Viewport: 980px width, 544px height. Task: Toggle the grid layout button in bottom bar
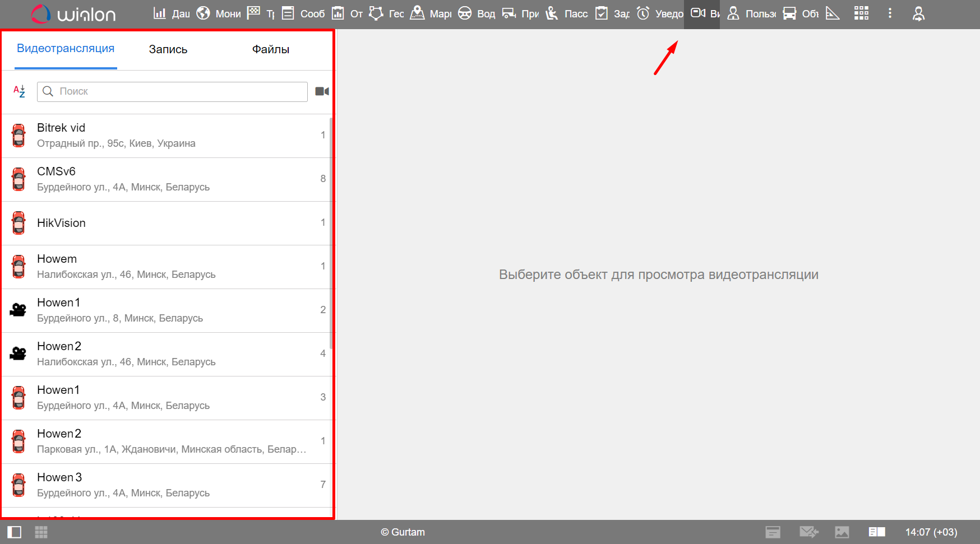pyautogui.click(x=41, y=532)
